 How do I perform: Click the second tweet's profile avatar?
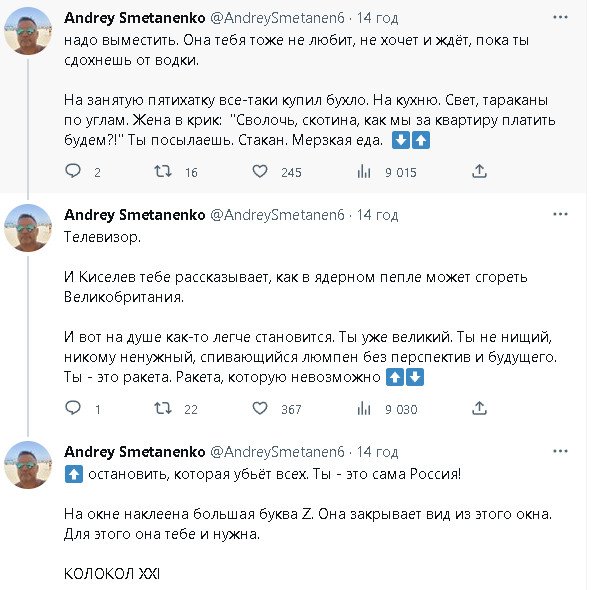(x=27, y=227)
